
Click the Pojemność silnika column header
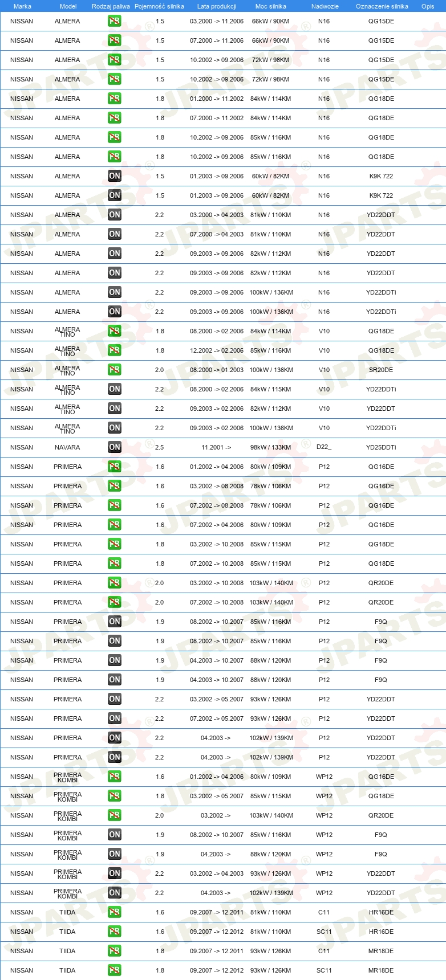(159, 6)
